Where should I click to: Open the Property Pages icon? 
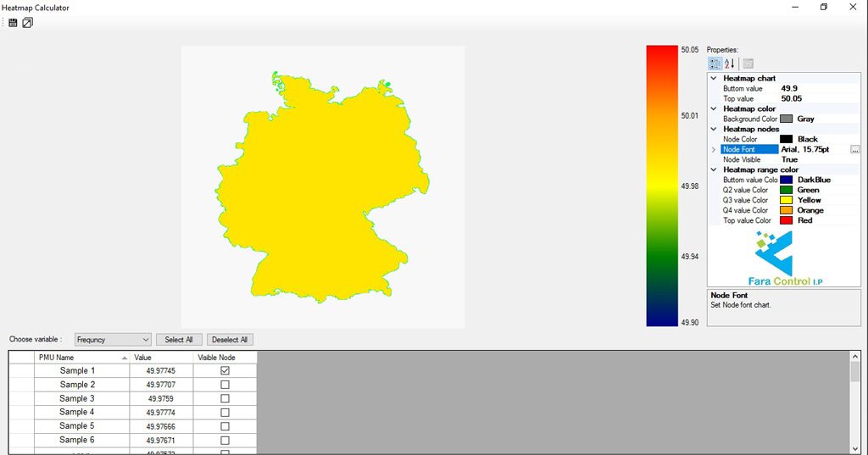point(748,64)
